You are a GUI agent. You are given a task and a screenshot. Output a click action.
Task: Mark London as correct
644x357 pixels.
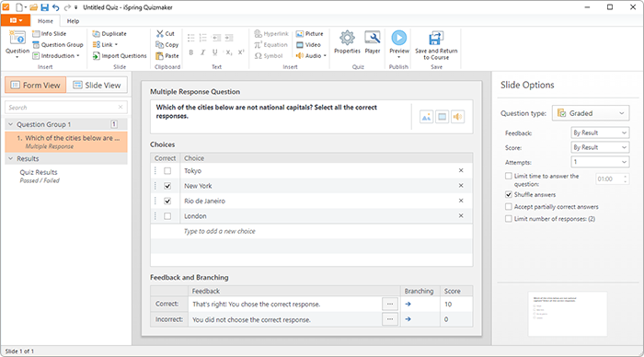(167, 216)
